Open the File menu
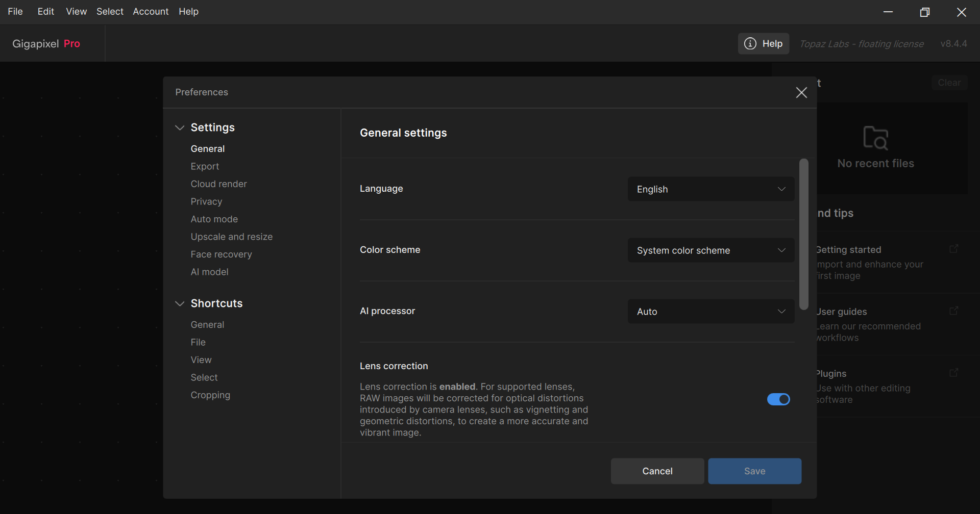The width and height of the screenshot is (980, 514). point(15,12)
